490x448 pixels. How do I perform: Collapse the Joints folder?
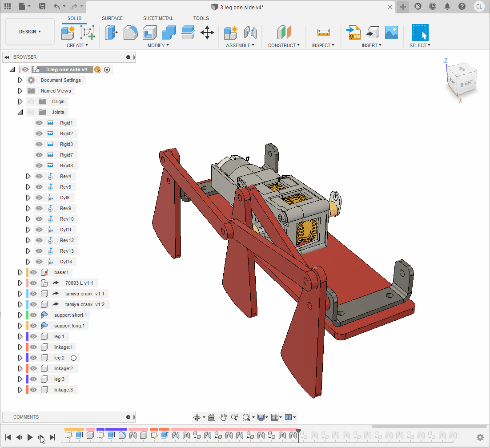point(20,112)
